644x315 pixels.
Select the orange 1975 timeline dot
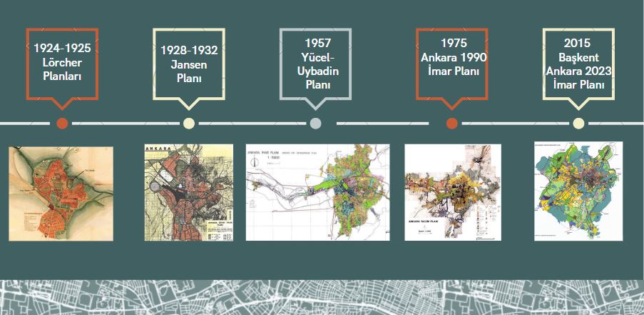point(451,123)
